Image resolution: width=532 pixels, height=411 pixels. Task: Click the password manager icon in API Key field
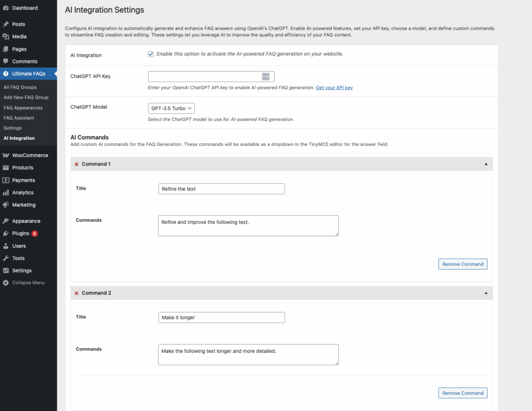(x=265, y=76)
